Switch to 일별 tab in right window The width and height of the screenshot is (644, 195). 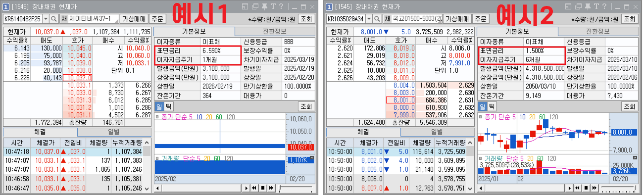point(438,132)
